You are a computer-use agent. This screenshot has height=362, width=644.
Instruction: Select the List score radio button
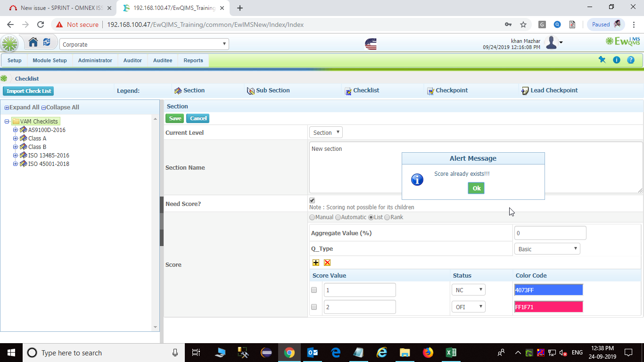[371, 217]
